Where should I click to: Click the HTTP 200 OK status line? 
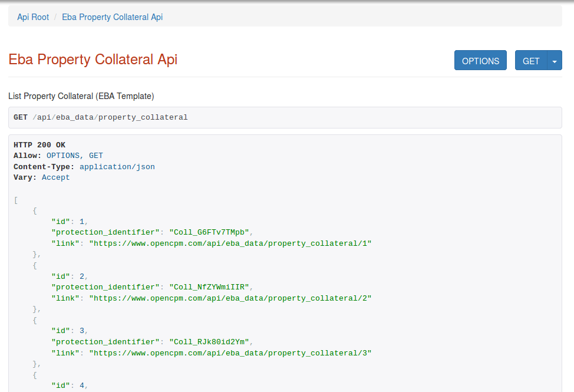[39, 145]
